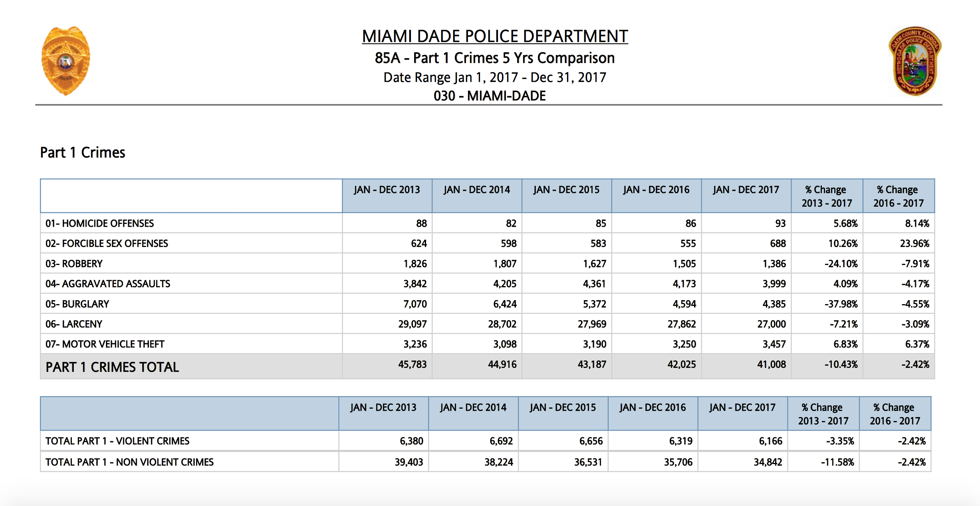Click non violent crimes 2013 value 39,403

point(409,462)
